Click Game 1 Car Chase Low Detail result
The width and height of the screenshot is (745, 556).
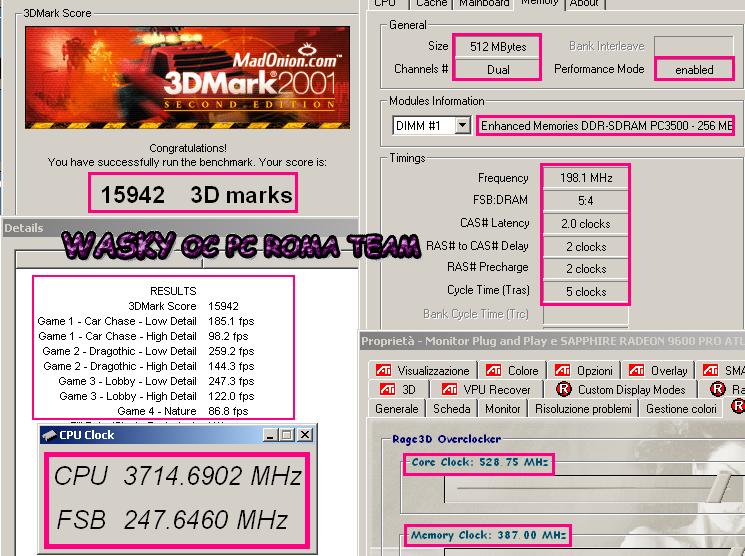[x=146, y=321]
